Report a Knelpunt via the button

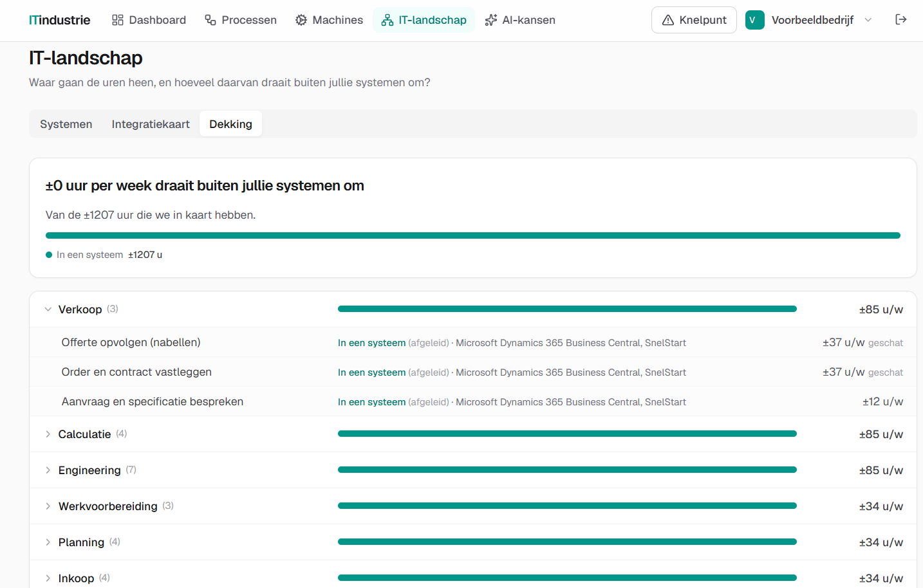(694, 20)
